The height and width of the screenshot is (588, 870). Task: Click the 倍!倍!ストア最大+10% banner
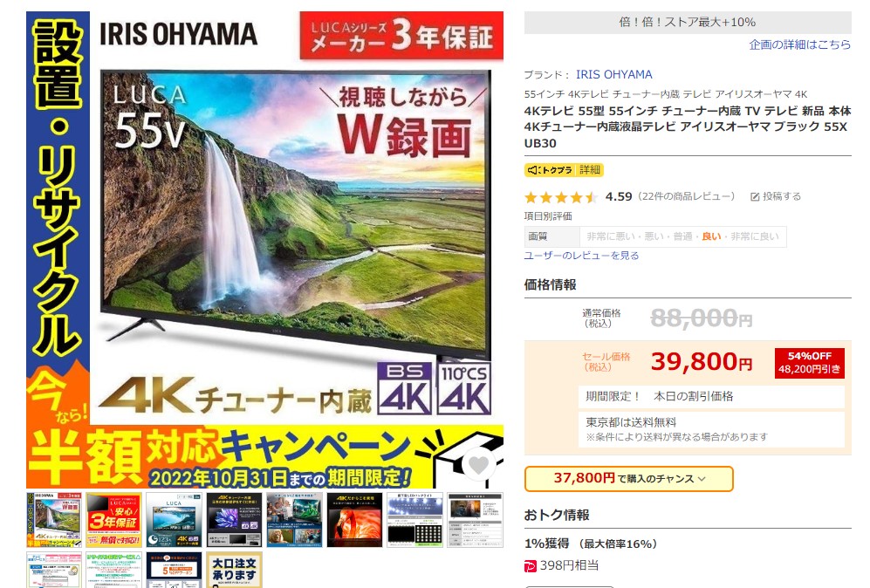pos(688,22)
